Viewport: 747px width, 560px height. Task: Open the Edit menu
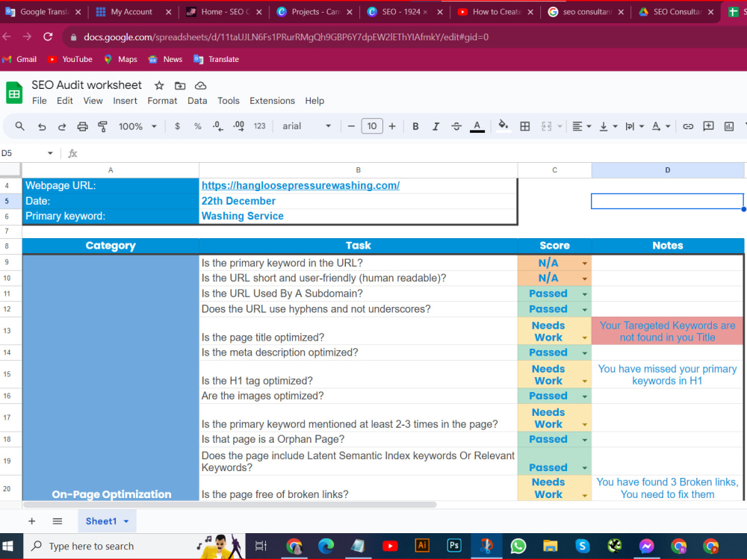[65, 101]
